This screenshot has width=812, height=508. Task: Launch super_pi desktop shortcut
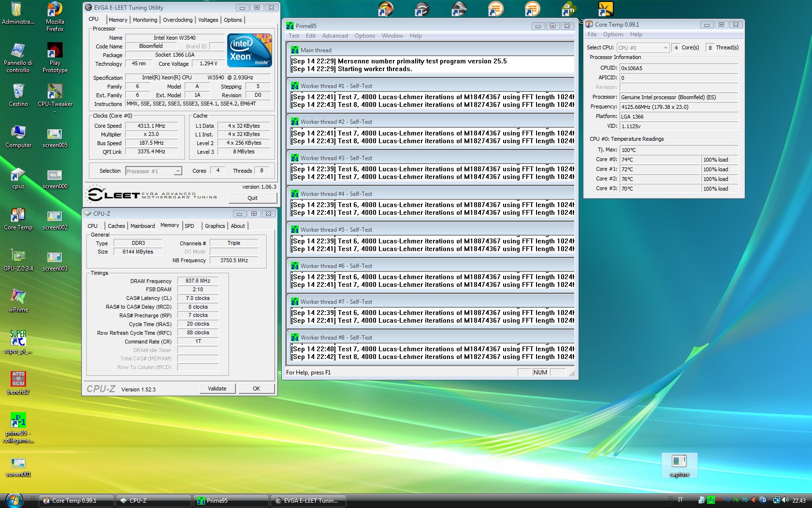[18, 342]
